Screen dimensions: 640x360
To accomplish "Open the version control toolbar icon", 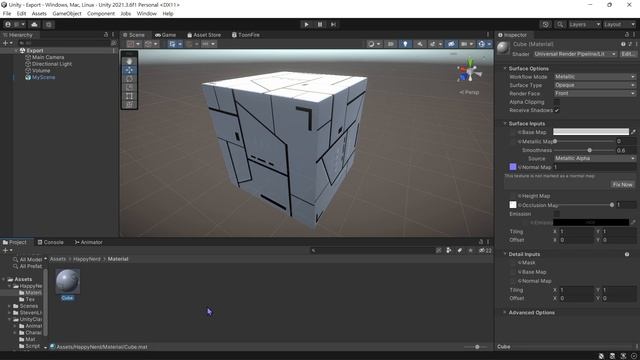I will pyautogui.click(x=49, y=24).
